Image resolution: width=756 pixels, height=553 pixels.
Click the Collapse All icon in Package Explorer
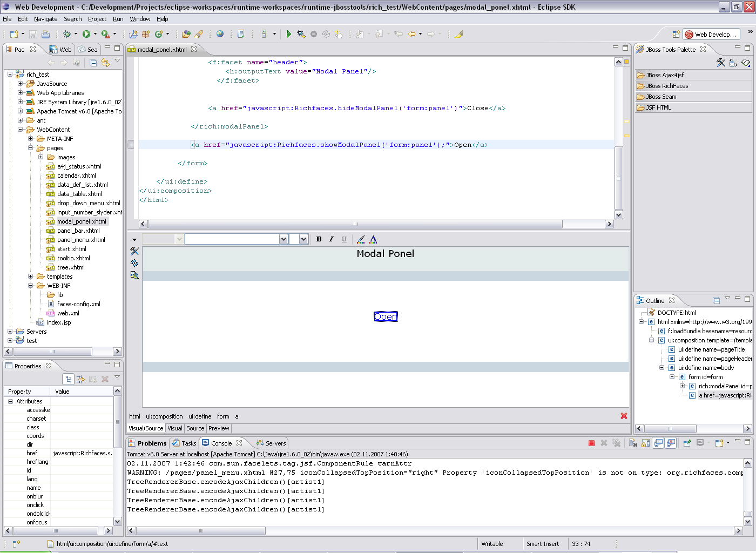pyautogui.click(x=93, y=63)
